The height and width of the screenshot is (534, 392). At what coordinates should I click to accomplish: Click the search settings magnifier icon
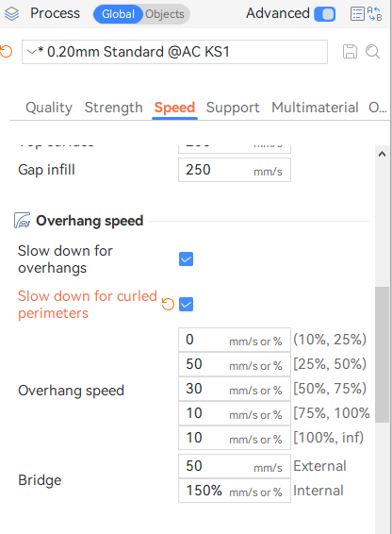tap(372, 52)
